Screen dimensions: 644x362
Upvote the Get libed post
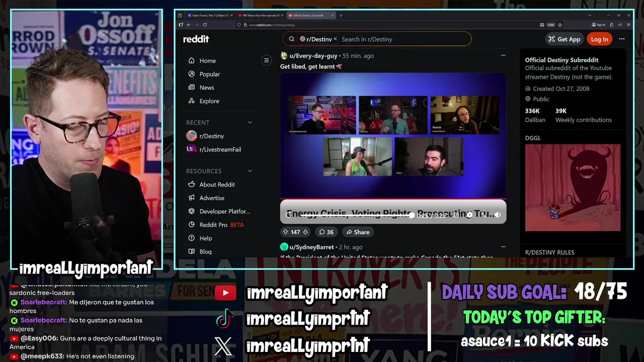pyautogui.click(x=285, y=232)
